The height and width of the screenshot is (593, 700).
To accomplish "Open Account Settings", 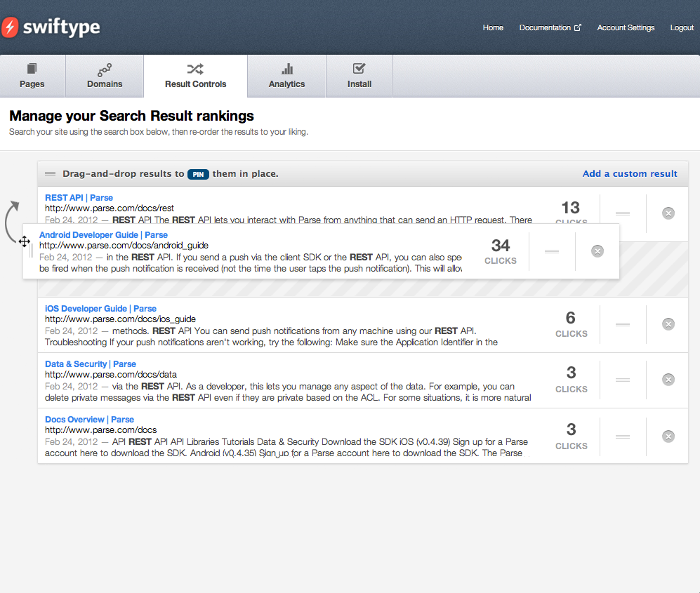I will 626,27.
